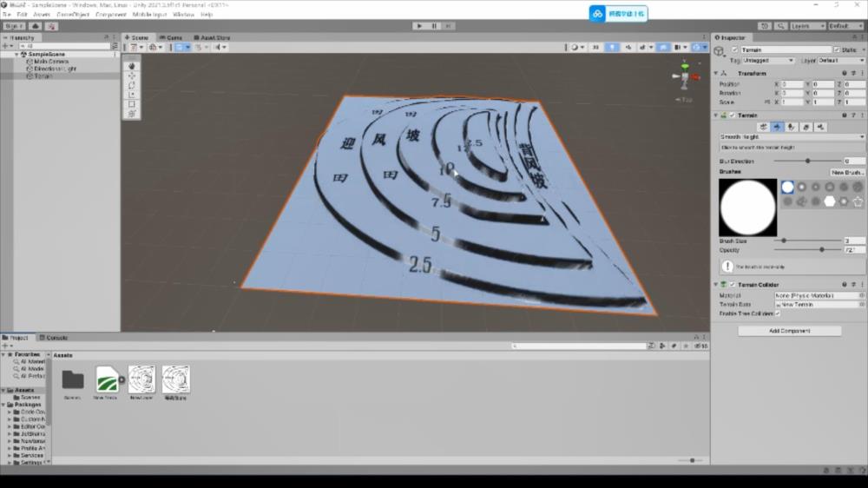The height and width of the screenshot is (488, 868).
Task: Open the Layer dropdown showing Default
Action: [x=841, y=61]
